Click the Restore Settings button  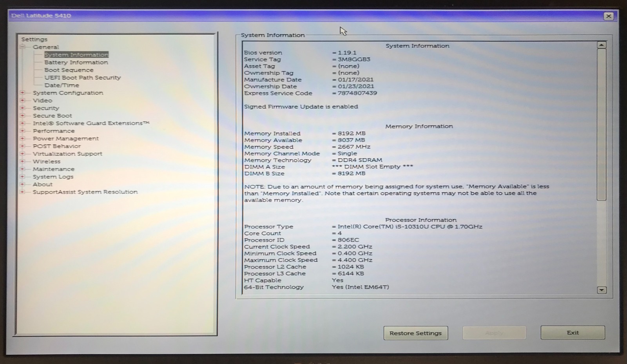415,333
